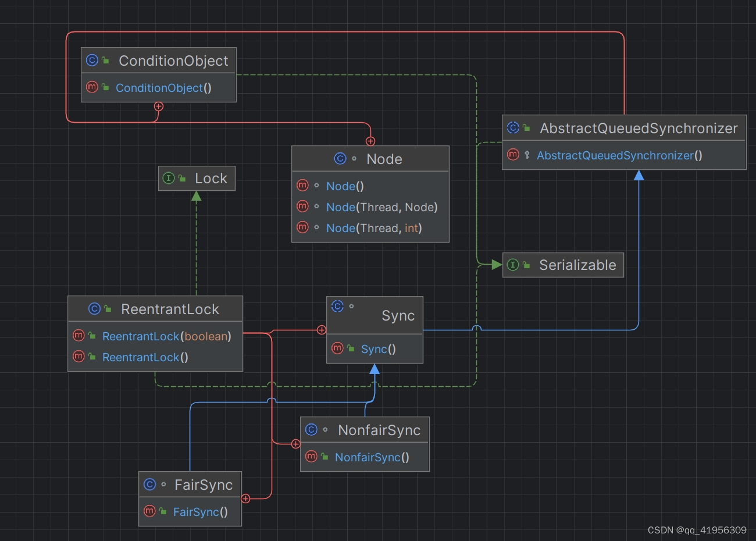This screenshot has height=541, width=756.
Task: Click the Lock interface icon
Action: [x=169, y=178]
